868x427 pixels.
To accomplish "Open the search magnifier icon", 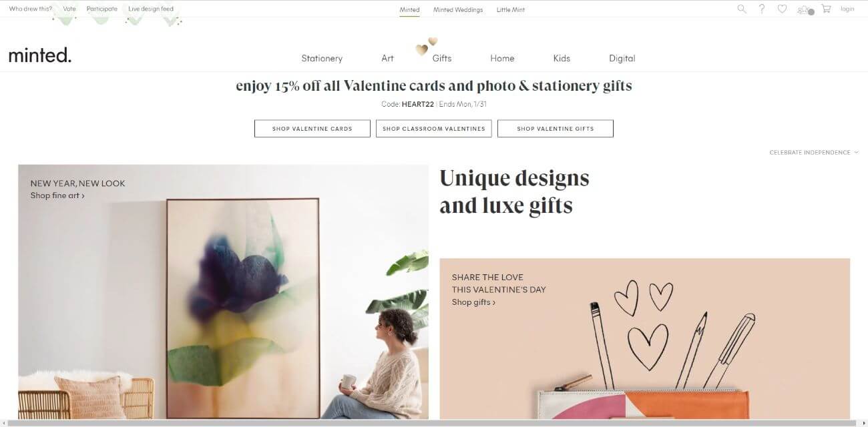I will tap(741, 9).
